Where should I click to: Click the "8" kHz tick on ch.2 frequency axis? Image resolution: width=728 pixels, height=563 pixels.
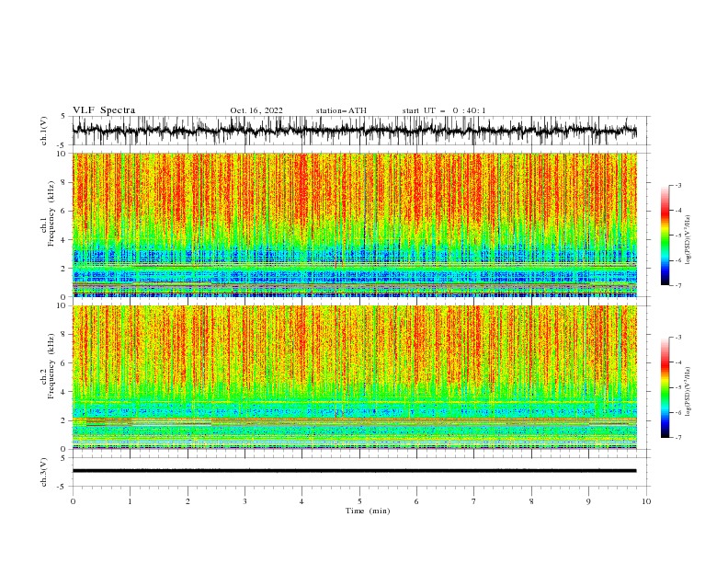(x=63, y=335)
